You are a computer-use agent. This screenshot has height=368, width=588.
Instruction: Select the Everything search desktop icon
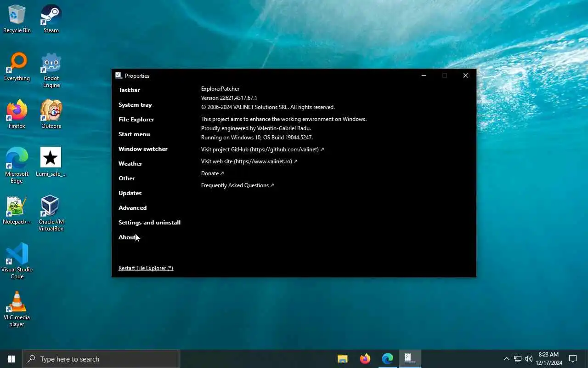pyautogui.click(x=17, y=67)
